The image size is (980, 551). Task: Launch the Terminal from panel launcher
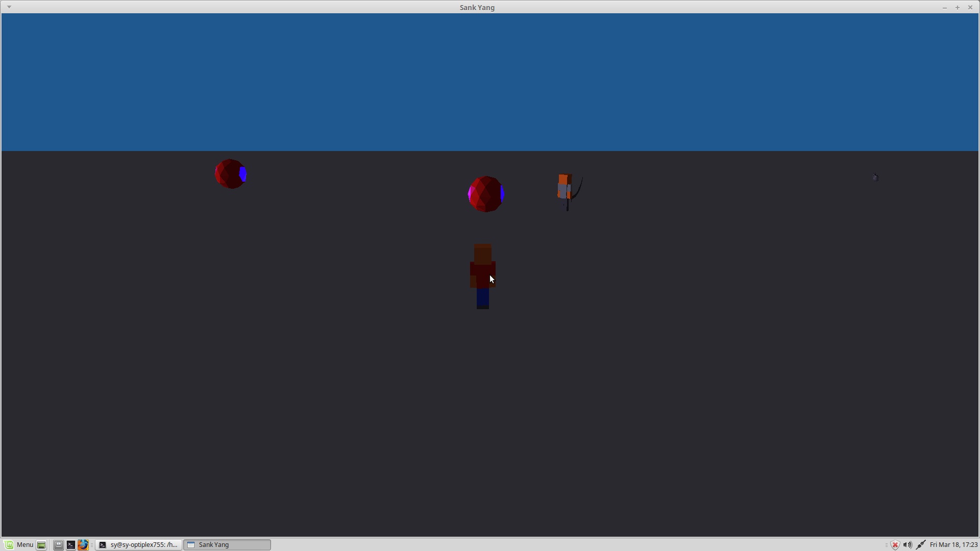71,545
